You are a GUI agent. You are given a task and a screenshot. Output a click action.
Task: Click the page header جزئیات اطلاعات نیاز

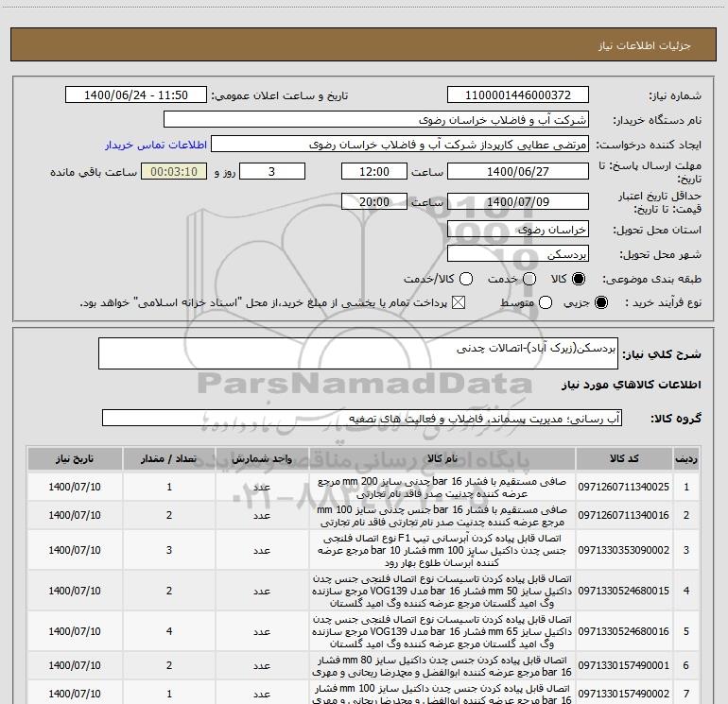click(x=645, y=45)
